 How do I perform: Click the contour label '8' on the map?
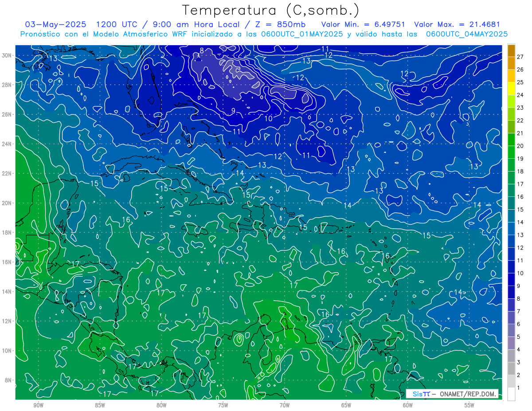coord(202,51)
